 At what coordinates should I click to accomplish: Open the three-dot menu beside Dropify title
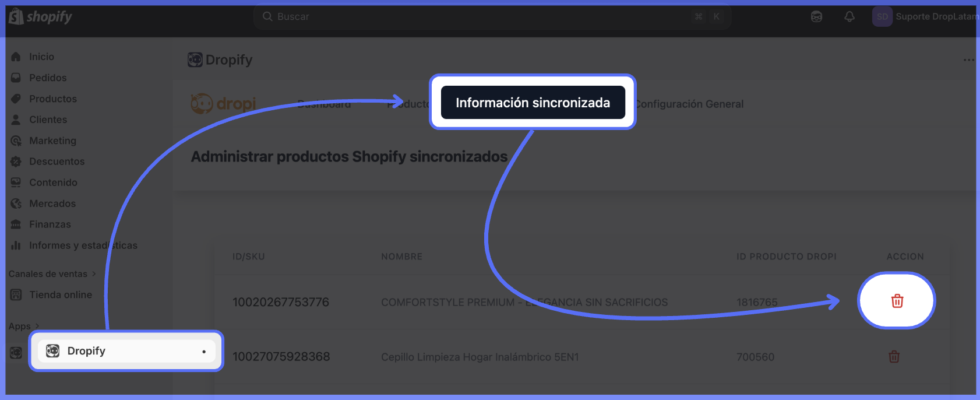968,60
